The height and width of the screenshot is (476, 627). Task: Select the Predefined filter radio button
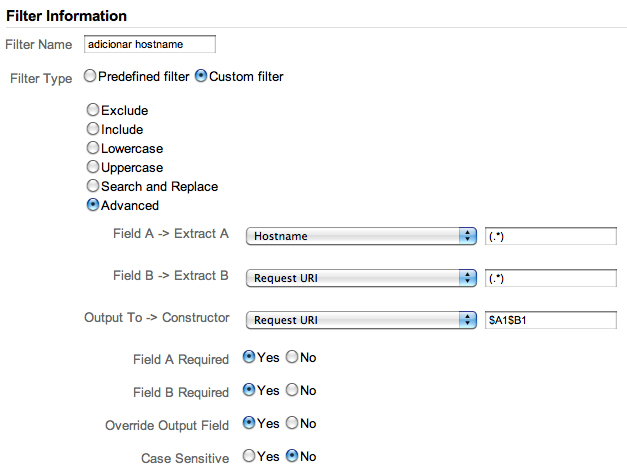point(91,76)
